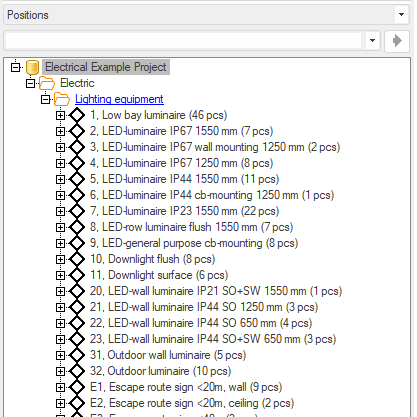Open the Lighting equipment link
Image resolution: width=417 pixels, height=417 pixels.
pos(119,99)
